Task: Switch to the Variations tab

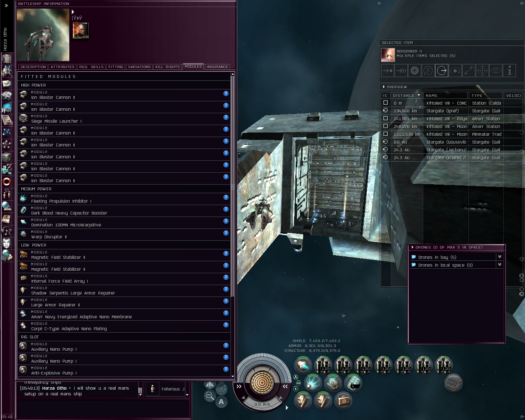Action: (x=139, y=67)
